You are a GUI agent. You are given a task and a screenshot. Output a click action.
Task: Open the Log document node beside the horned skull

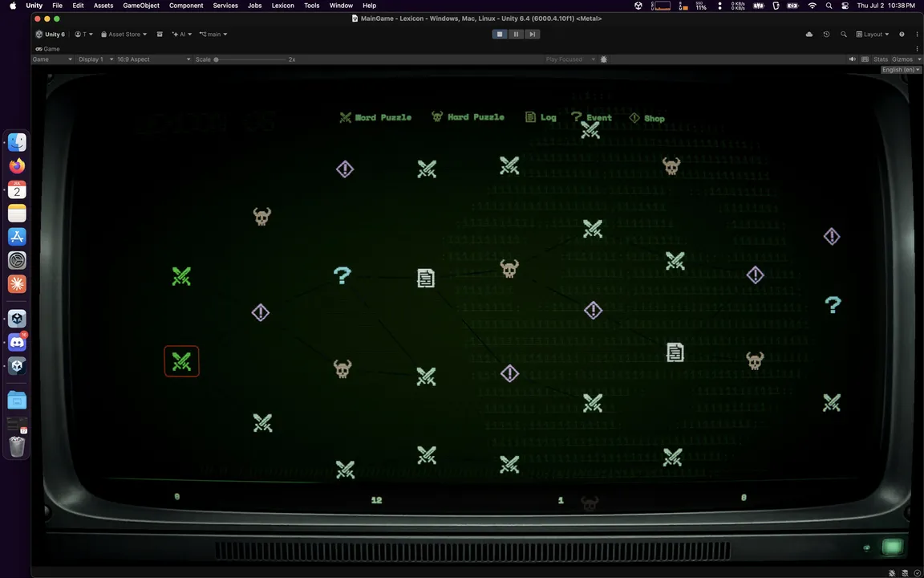tap(426, 278)
